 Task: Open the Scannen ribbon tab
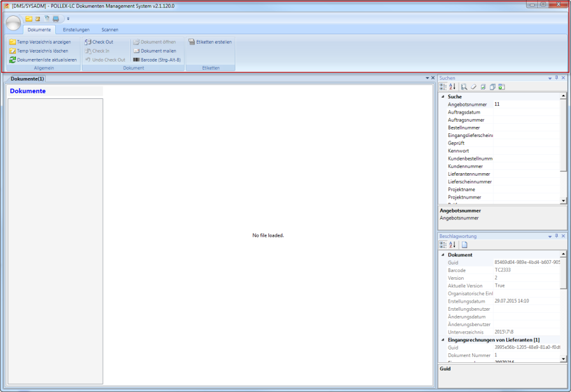(x=110, y=30)
